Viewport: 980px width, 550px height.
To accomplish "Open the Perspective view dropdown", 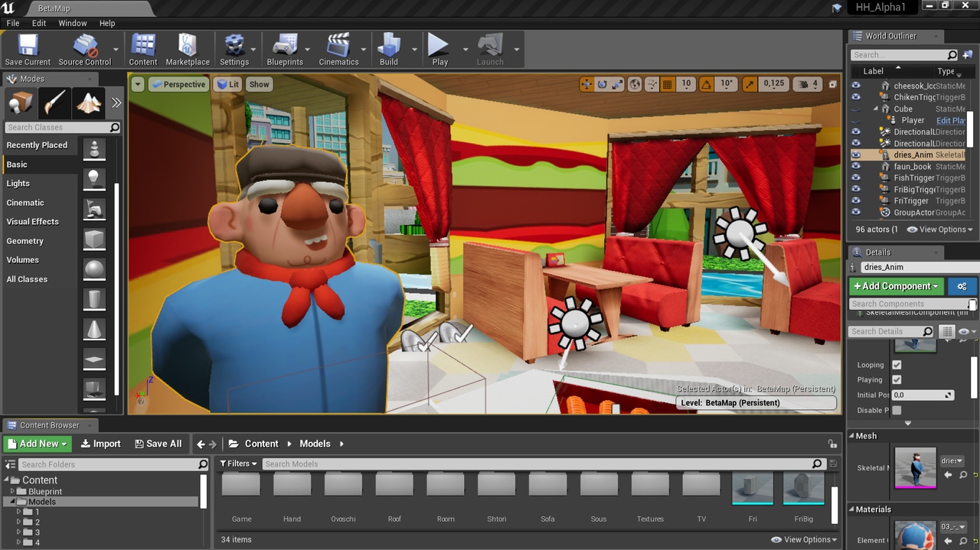I will click(x=178, y=84).
